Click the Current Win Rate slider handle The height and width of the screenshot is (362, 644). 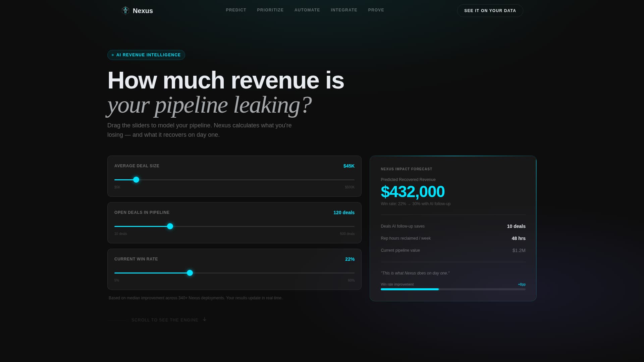(190, 273)
